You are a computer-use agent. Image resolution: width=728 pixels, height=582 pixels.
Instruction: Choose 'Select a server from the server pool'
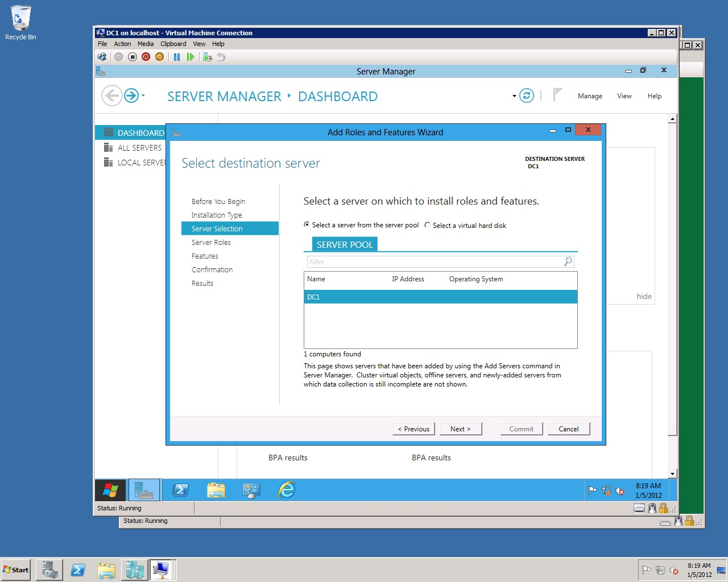click(x=361, y=225)
